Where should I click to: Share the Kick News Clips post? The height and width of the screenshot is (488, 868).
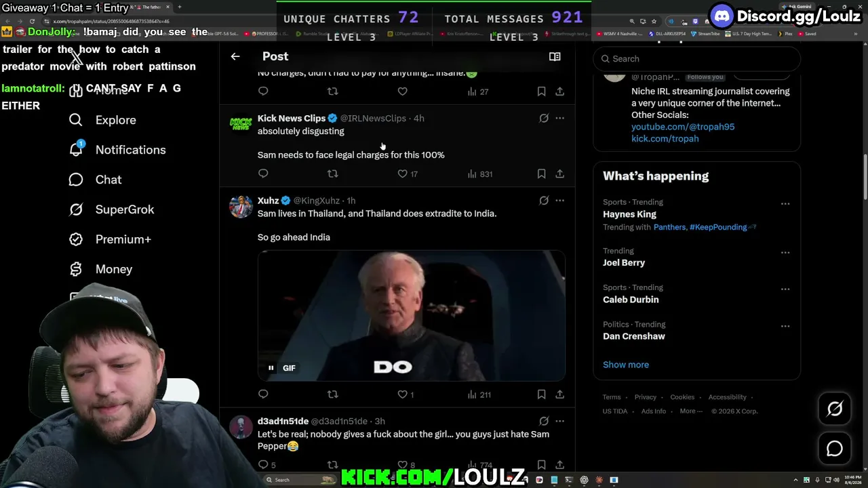click(560, 174)
